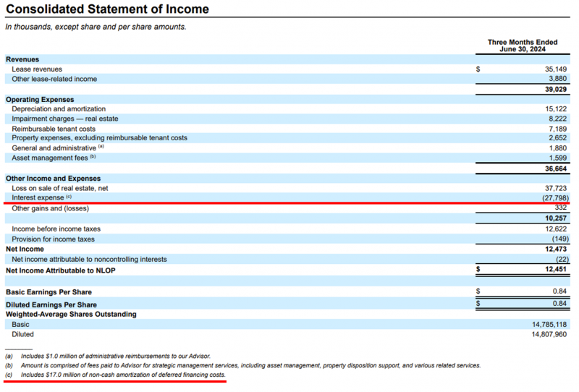Click the Impairment charges — real estate row
This screenshot has height=392, width=579.
pyautogui.click(x=65, y=119)
